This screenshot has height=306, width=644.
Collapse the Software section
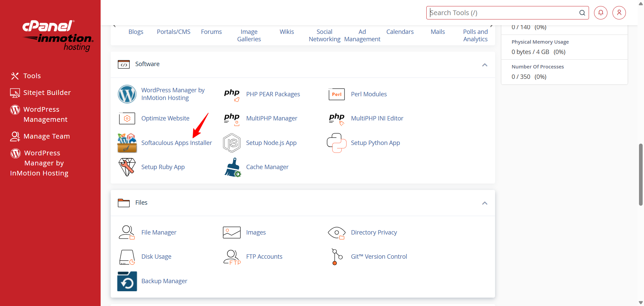point(485,65)
